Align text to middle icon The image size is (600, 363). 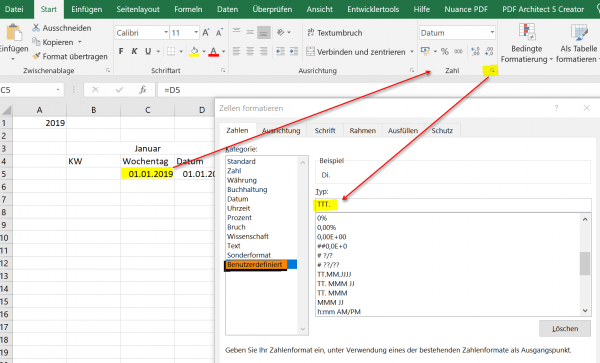250,33
